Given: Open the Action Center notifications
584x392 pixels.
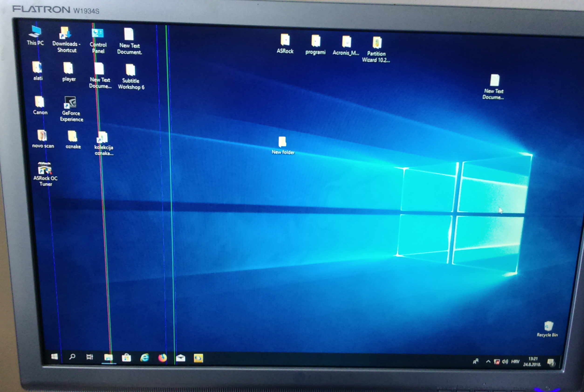Looking at the screenshot, I should (x=550, y=362).
